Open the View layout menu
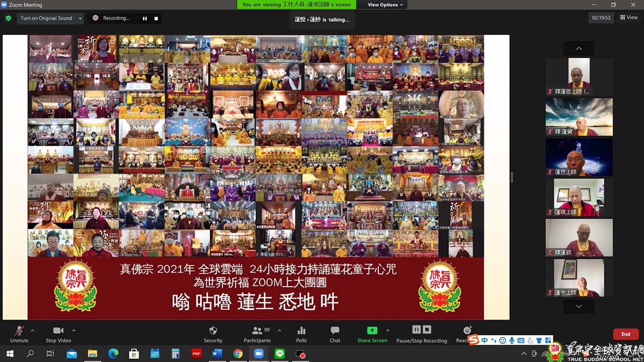This screenshot has width=644, height=362. [x=629, y=18]
